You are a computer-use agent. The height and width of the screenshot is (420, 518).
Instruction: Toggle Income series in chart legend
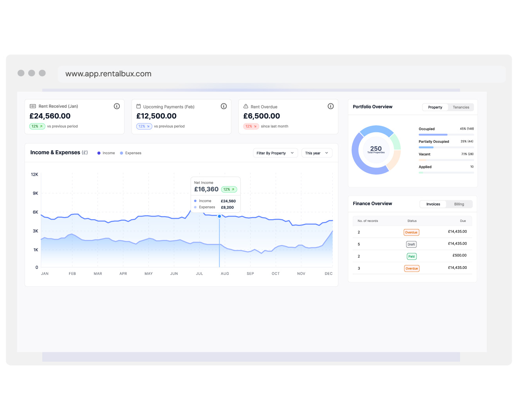click(106, 153)
